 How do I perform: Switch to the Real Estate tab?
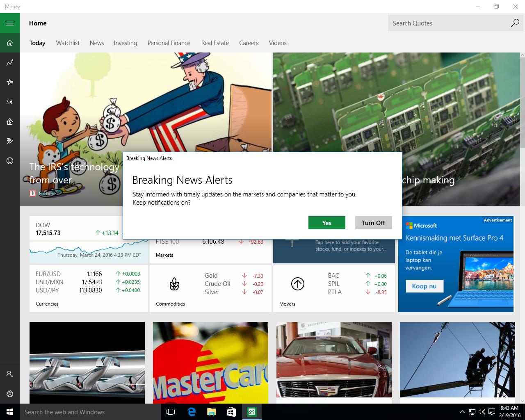[x=215, y=43]
